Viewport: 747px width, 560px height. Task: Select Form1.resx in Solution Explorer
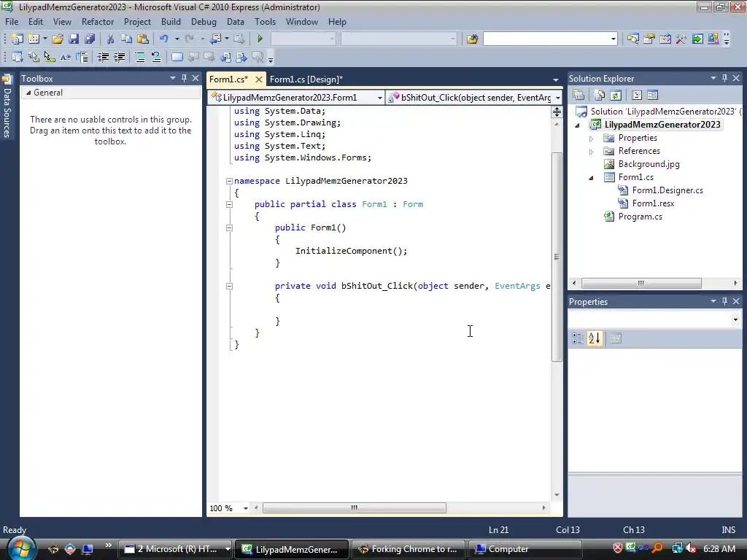click(x=653, y=203)
